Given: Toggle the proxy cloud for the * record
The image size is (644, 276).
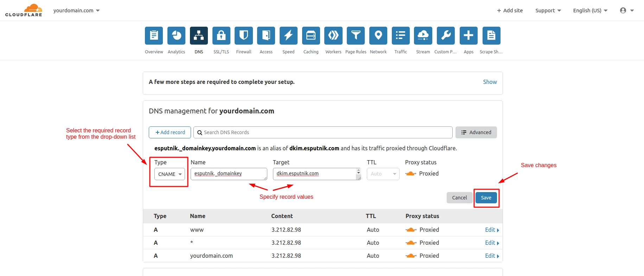Looking at the screenshot, I should [x=411, y=243].
